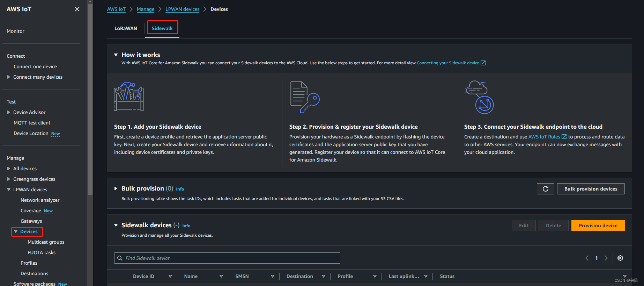
Task: Collapse LPWAN devices tree item
Action: coord(9,190)
